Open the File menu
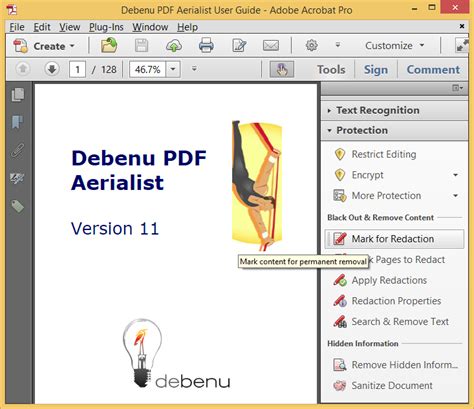The image size is (474, 409). tap(17, 27)
